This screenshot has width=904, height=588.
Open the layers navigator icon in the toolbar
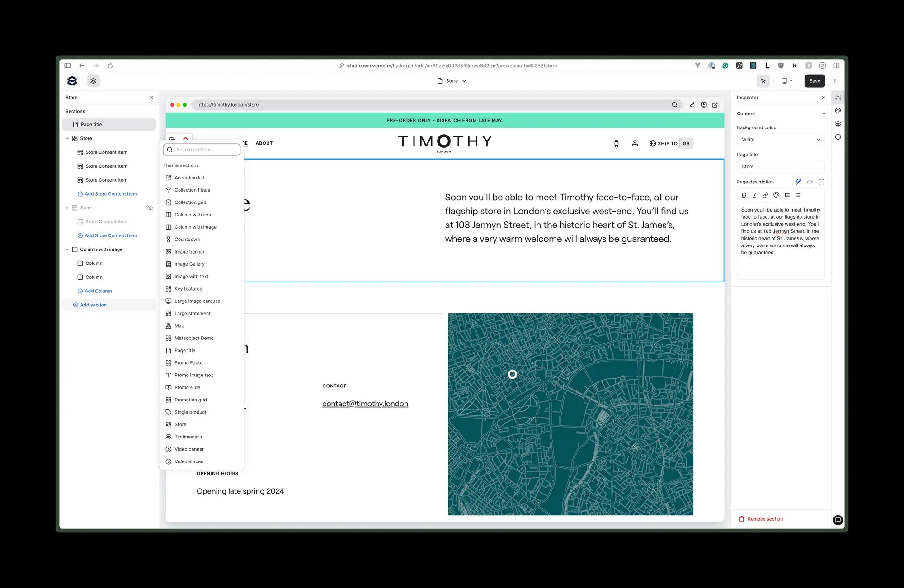[93, 81]
